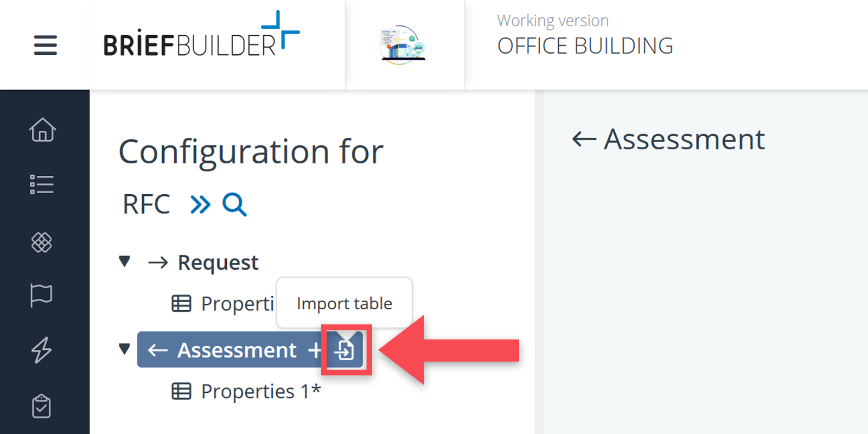Collapse the Request tree node
Screen dimensions: 868x434
tap(125, 262)
